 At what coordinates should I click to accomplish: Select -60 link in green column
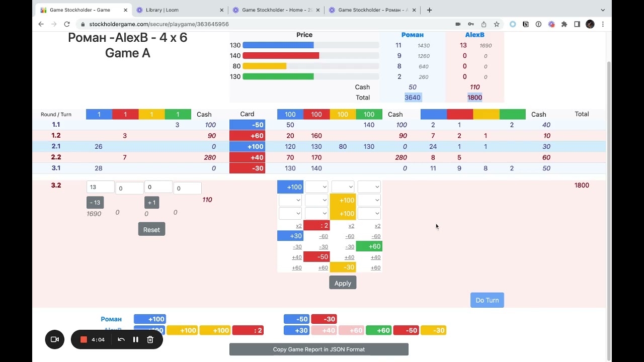pyautogui.click(x=375, y=236)
